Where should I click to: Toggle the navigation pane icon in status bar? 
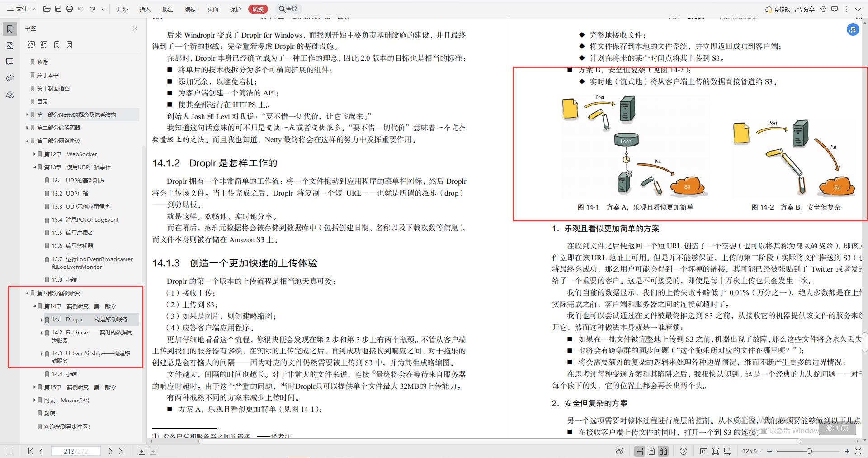coord(10,451)
